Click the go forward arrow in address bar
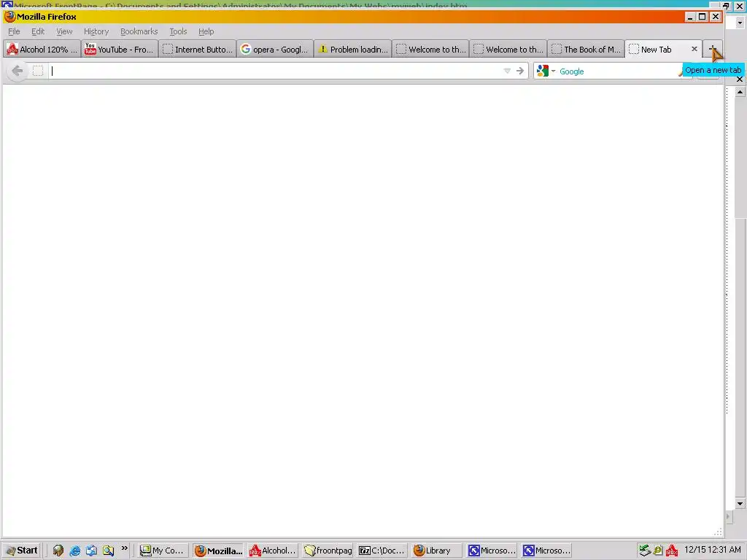747x560 pixels. point(519,71)
